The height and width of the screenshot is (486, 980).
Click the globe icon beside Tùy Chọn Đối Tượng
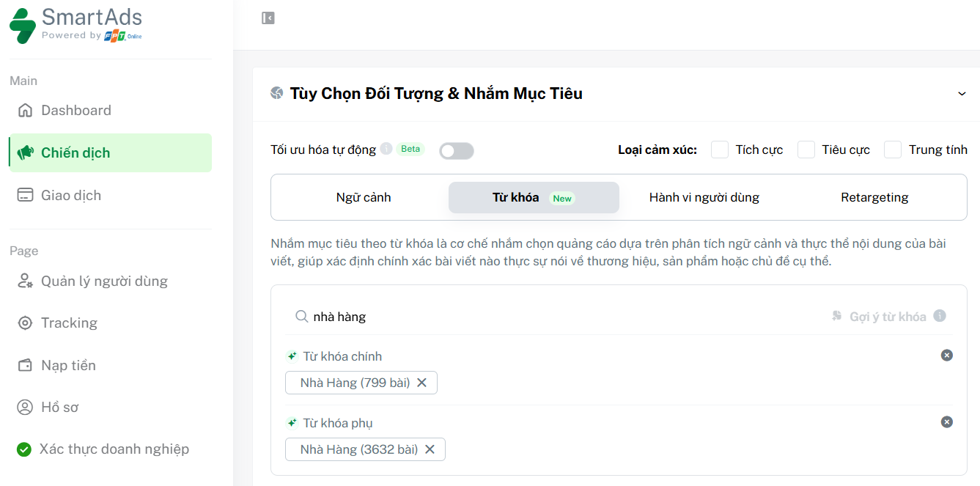[x=277, y=93]
